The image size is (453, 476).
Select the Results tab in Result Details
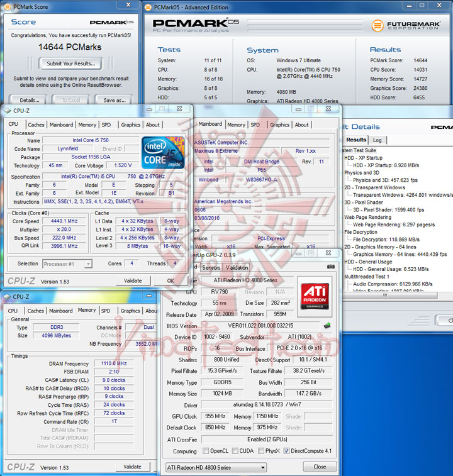356,140
